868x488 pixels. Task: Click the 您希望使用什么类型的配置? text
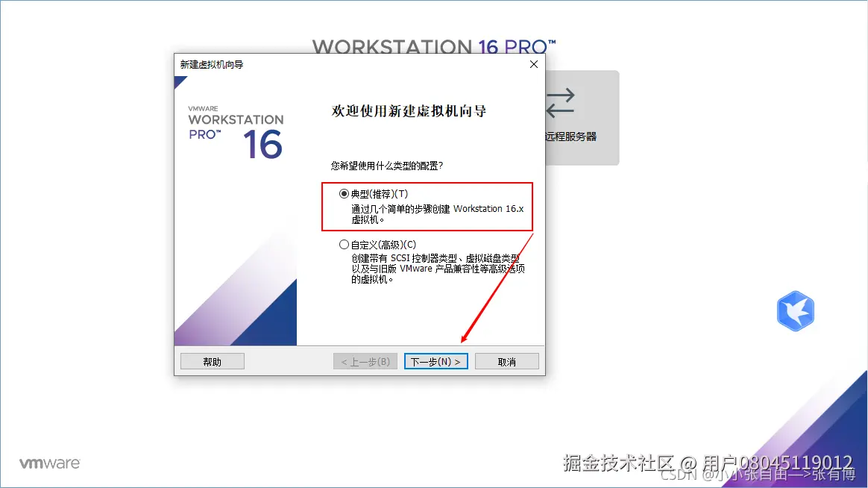[387, 166]
